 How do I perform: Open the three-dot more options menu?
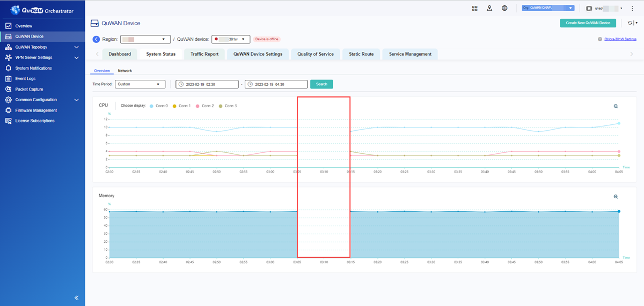coord(633,8)
